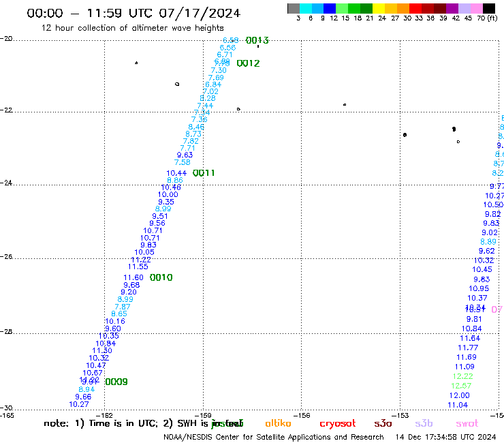Screen dimensions: 504x443
Task: Click the 8.89 wave height value
Action: pos(488,242)
